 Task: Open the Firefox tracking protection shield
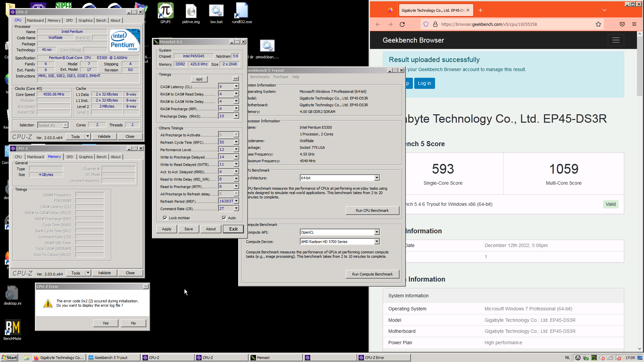coord(426,24)
